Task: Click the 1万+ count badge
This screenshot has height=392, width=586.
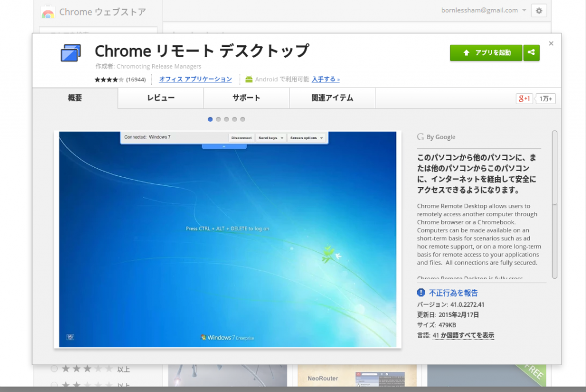Action: (x=545, y=98)
